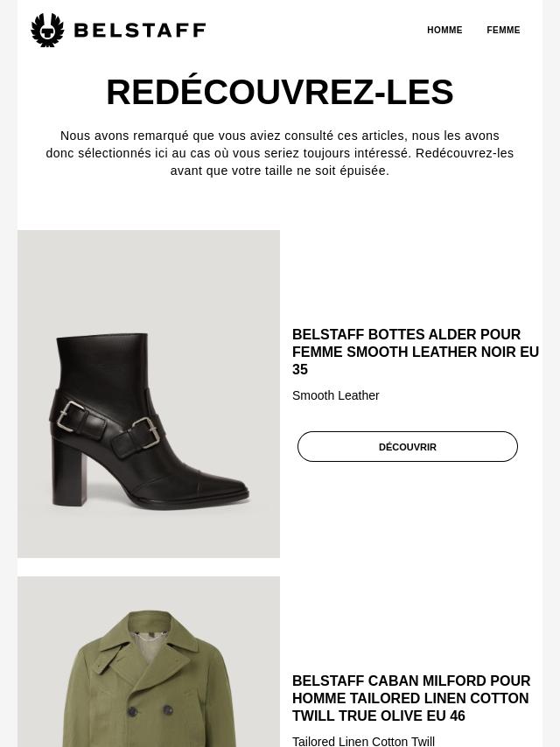560x747 pixels.
Task: Open the HOMME menu link
Action: (444, 30)
